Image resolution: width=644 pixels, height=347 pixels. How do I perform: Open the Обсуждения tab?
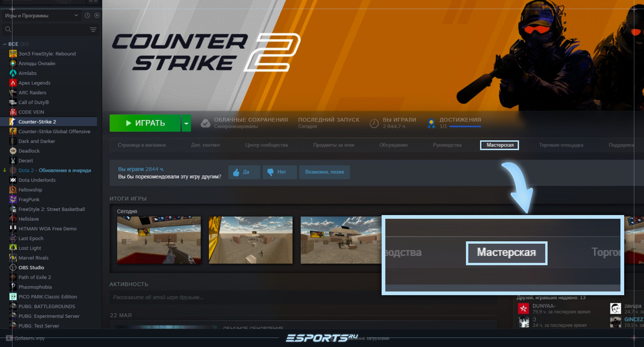tap(393, 145)
